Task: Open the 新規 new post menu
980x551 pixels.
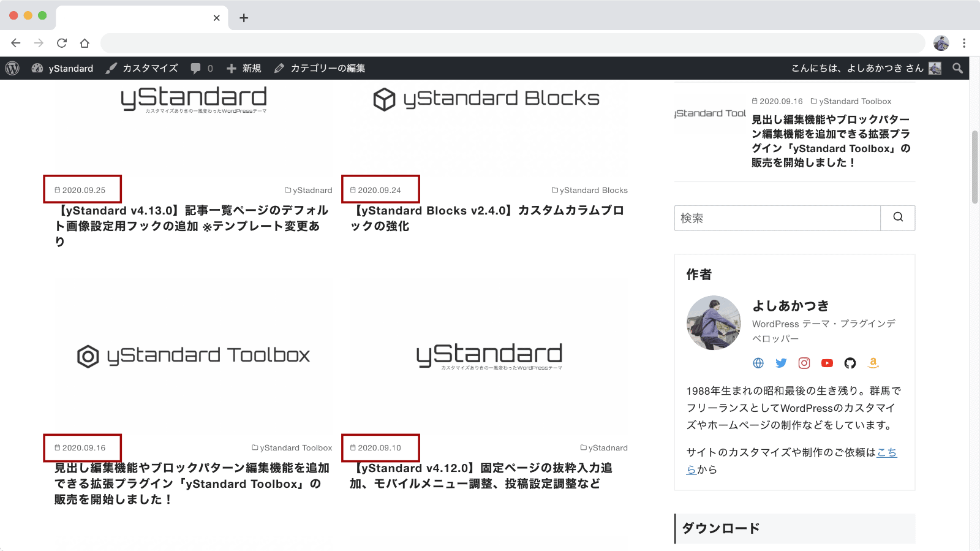Action: pyautogui.click(x=244, y=68)
